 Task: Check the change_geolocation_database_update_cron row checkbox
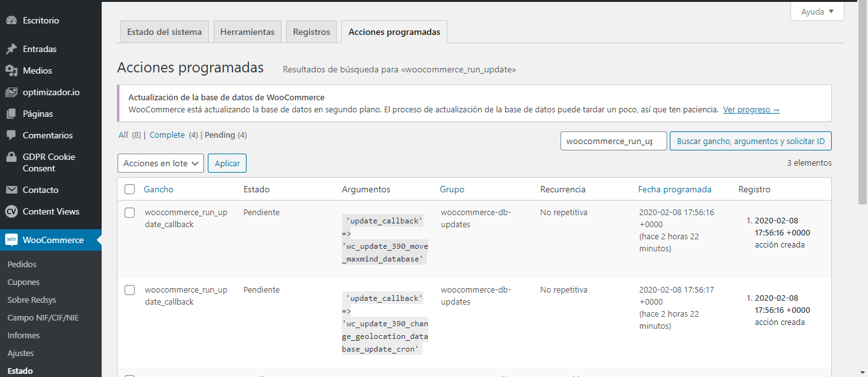(130, 290)
